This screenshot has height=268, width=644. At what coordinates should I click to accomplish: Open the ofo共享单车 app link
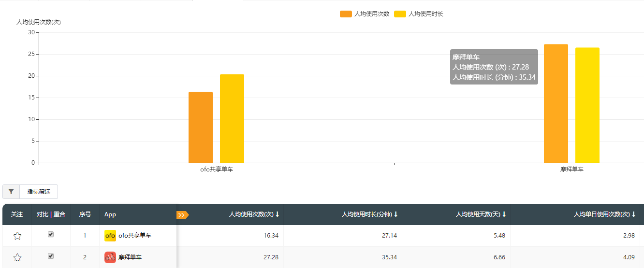tap(135, 236)
